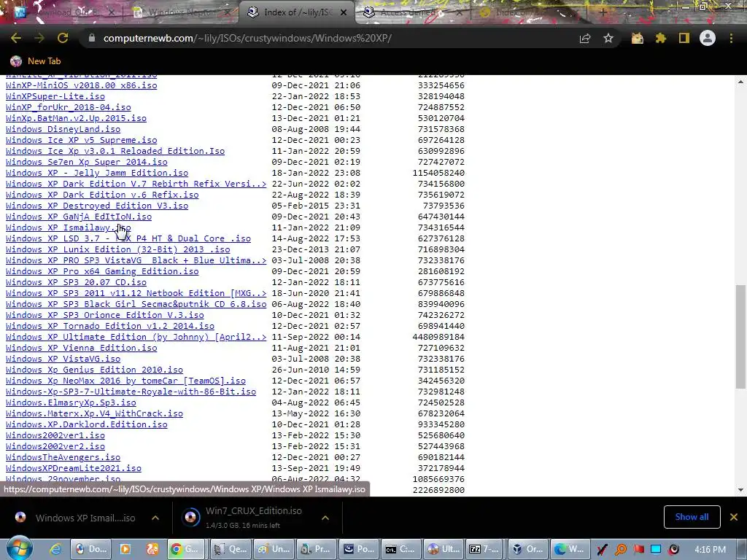Screen dimensions: 747x560
Task: Open Windows DisneyLand.iso link
Action: tap(63, 129)
